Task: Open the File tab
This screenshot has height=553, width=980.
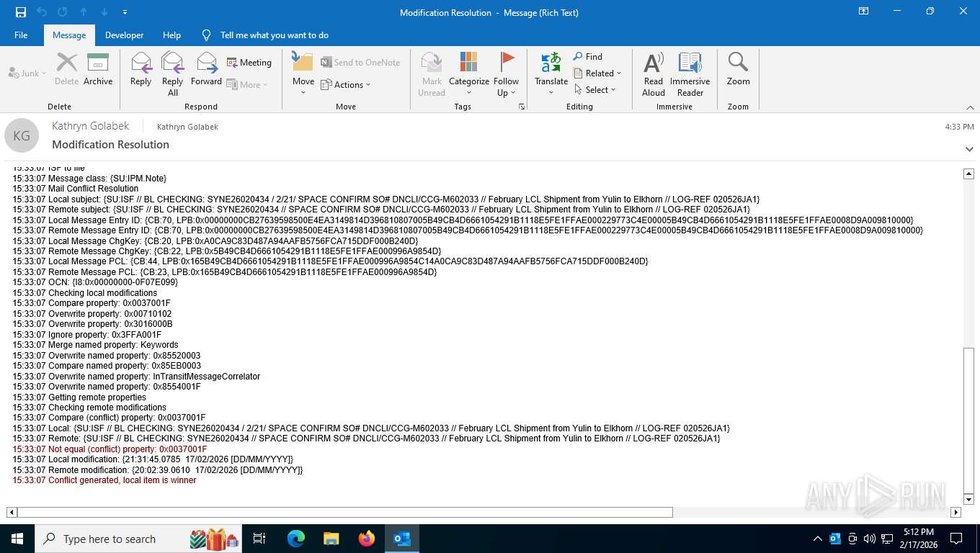Action: click(21, 35)
